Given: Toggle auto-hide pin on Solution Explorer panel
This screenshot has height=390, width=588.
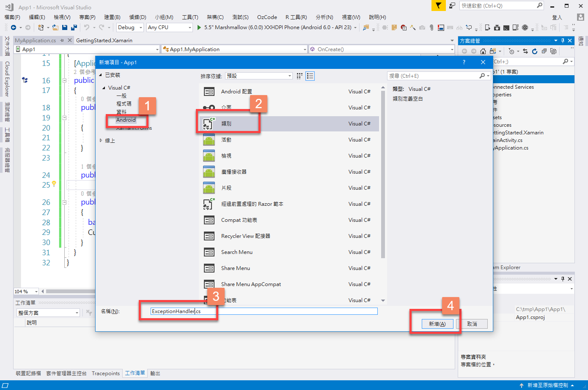Looking at the screenshot, I should pyautogui.click(x=563, y=41).
